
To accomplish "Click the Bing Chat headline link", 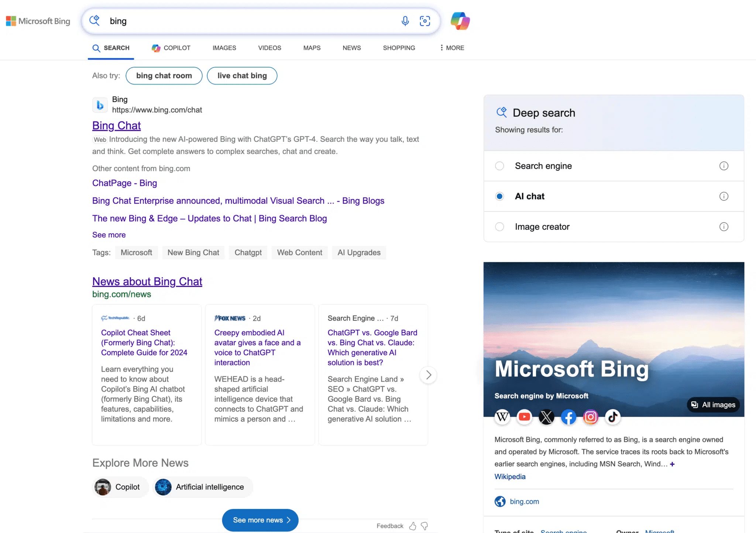I will coord(116,124).
